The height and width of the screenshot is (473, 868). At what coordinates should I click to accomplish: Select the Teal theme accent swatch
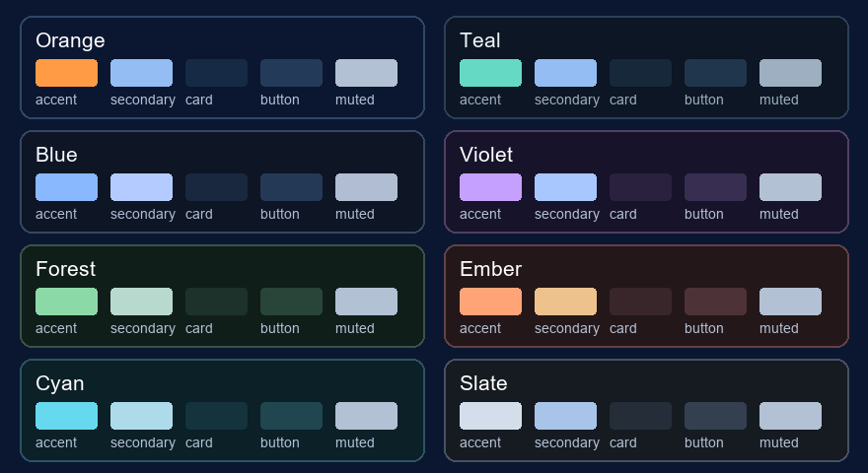click(490, 73)
